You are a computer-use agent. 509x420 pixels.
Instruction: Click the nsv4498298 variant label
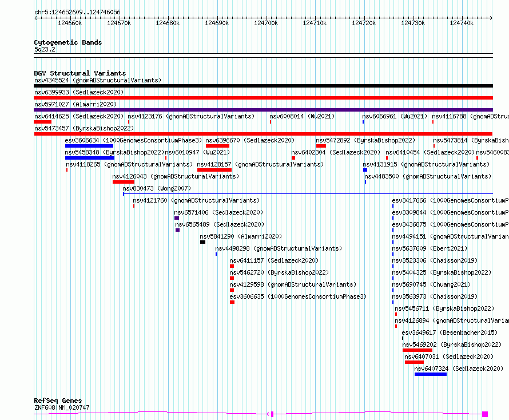[279, 248]
